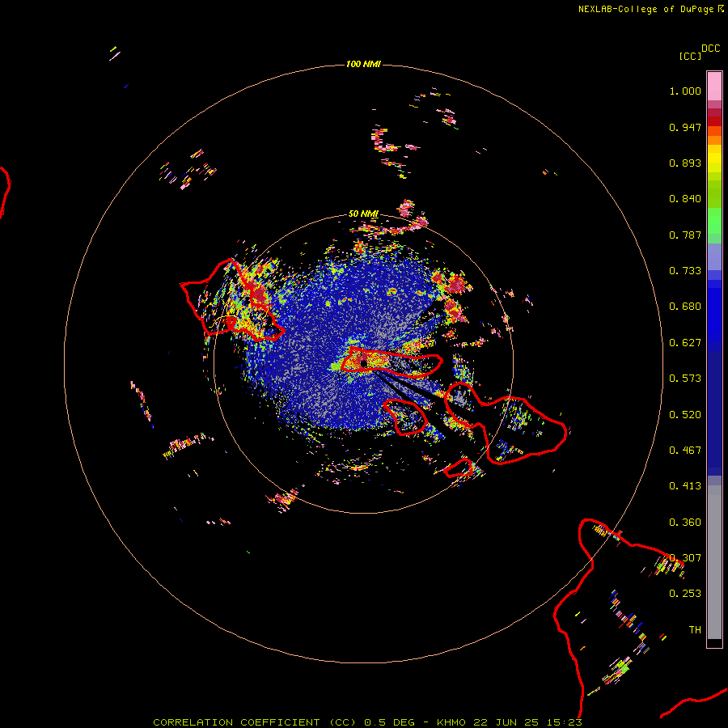Select the 0.947 scale value
The image size is (728, 728).
pos(685,127)
